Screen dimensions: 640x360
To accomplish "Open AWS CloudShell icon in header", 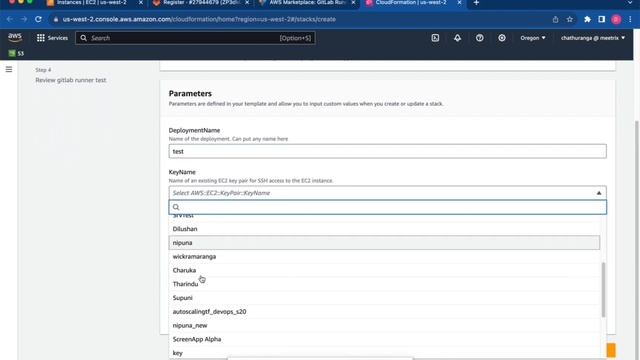I will [x=435, y=38].
